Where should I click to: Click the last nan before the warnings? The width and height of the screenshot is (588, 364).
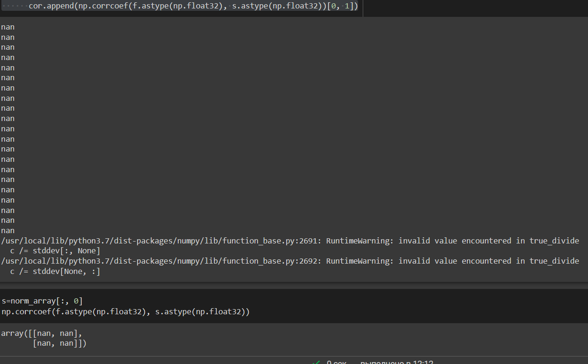[x=8, y=230]
